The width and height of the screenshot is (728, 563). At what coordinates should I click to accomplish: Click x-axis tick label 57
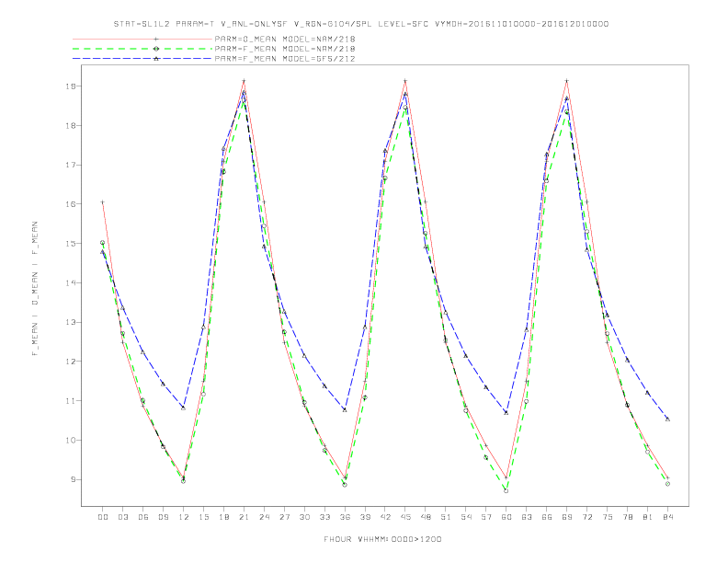486,517
